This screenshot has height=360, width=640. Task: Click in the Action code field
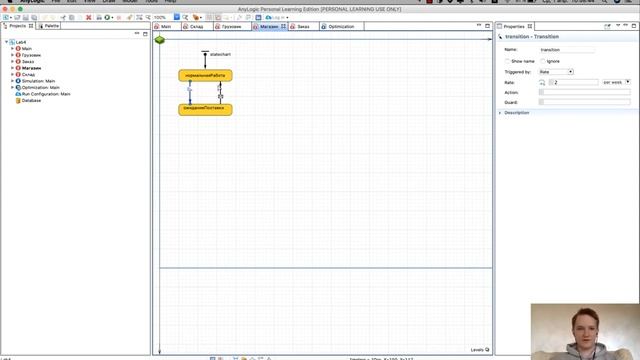(584, 93)
